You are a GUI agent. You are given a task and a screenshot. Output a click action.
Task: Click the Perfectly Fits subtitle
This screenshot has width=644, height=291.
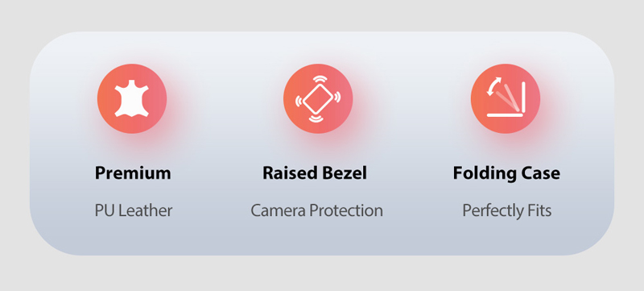507,211
